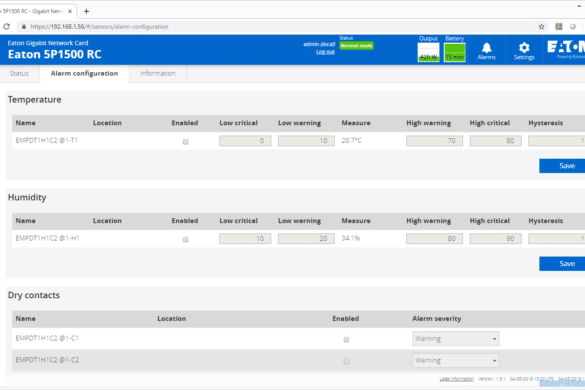Image resolution: width=585 pixels, height=390 pixels.
Task: Bookmark page with the star icon
Action: pyautogui.click(x=541, y=26)
